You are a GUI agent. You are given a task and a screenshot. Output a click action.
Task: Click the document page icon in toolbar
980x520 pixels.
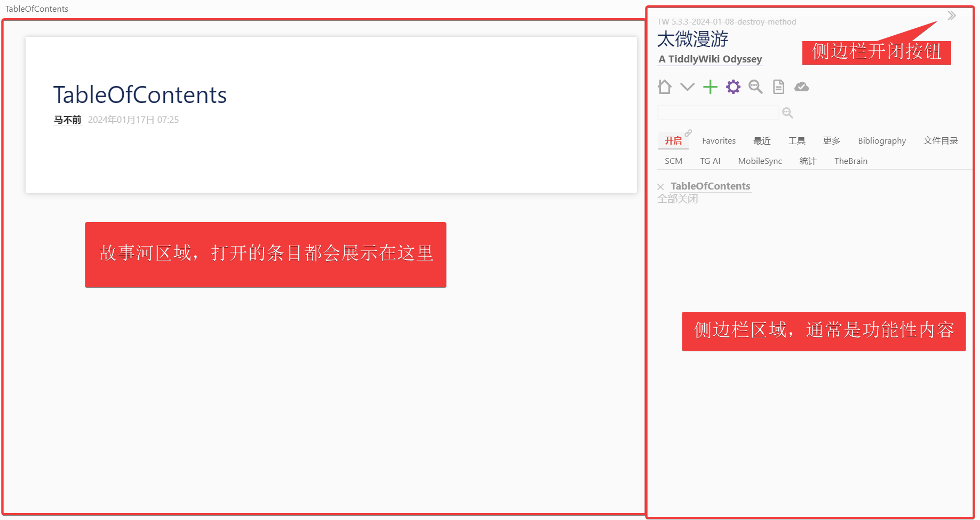pos(778,86)
